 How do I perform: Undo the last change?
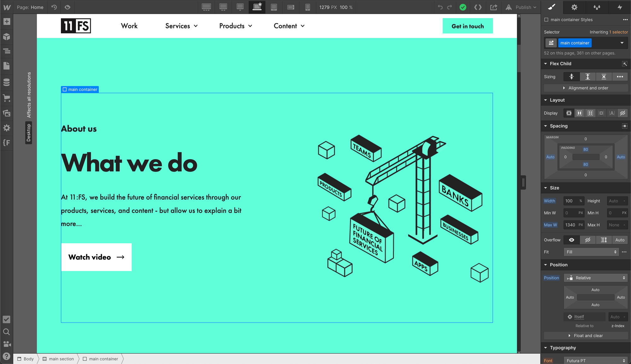pyautogui.click(x=440, y=7)
